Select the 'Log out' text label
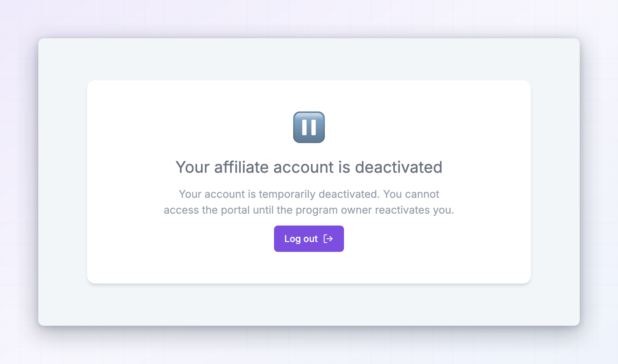 click(301, 239)
